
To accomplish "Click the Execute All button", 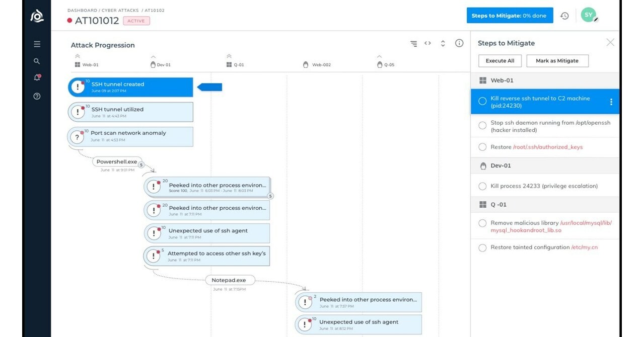I will (499, 61).
